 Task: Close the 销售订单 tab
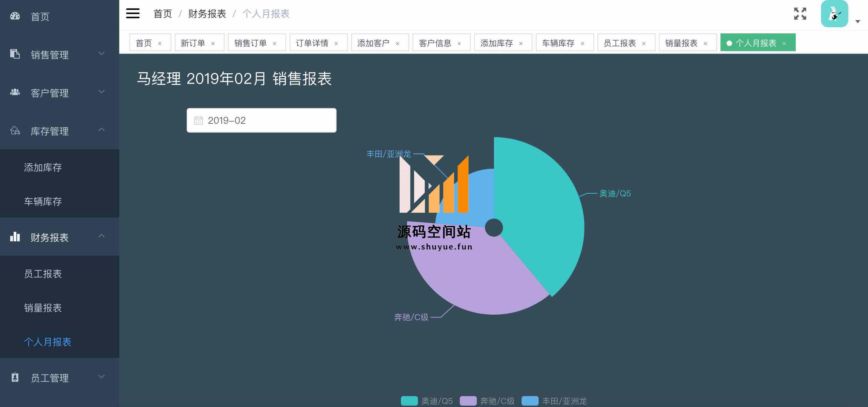(x=275, y=44)
